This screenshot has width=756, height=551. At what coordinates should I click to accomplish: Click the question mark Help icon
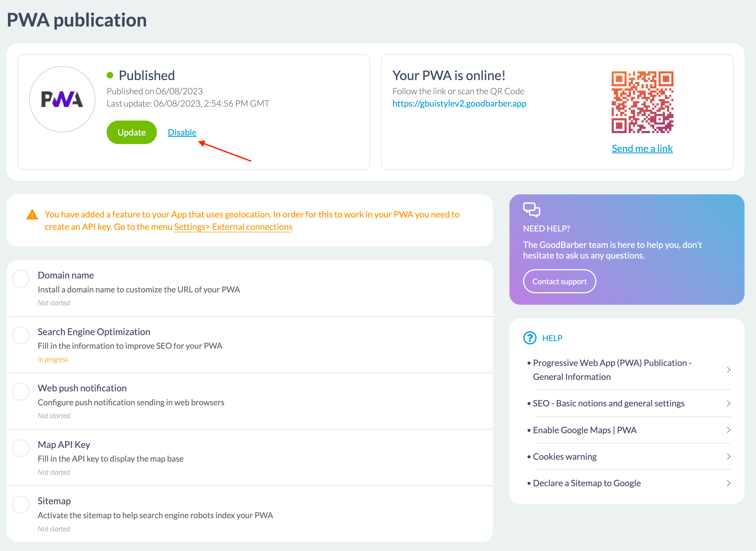[530, 338]
